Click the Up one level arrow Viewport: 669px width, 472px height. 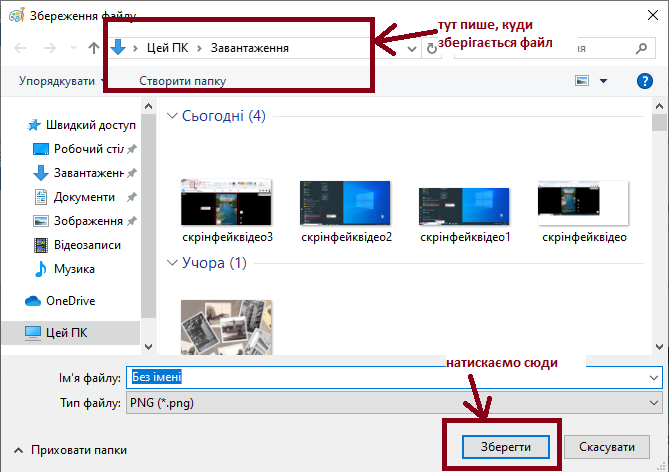[93, 47]
